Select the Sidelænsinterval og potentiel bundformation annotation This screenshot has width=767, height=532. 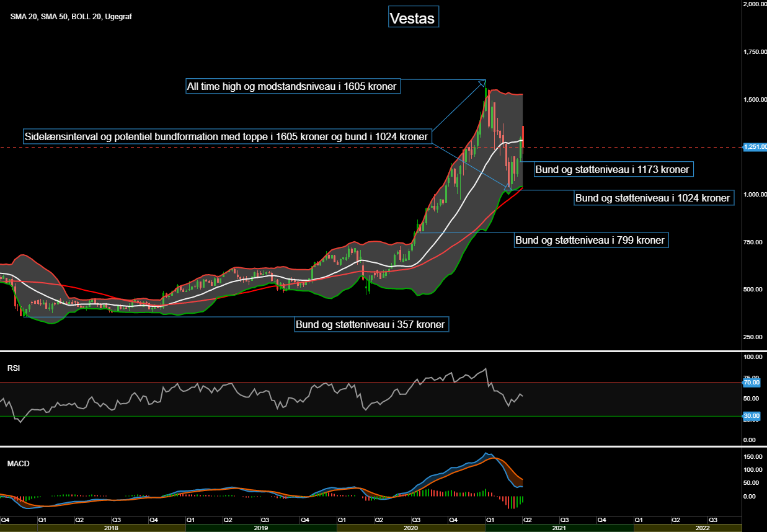point(227,136)
